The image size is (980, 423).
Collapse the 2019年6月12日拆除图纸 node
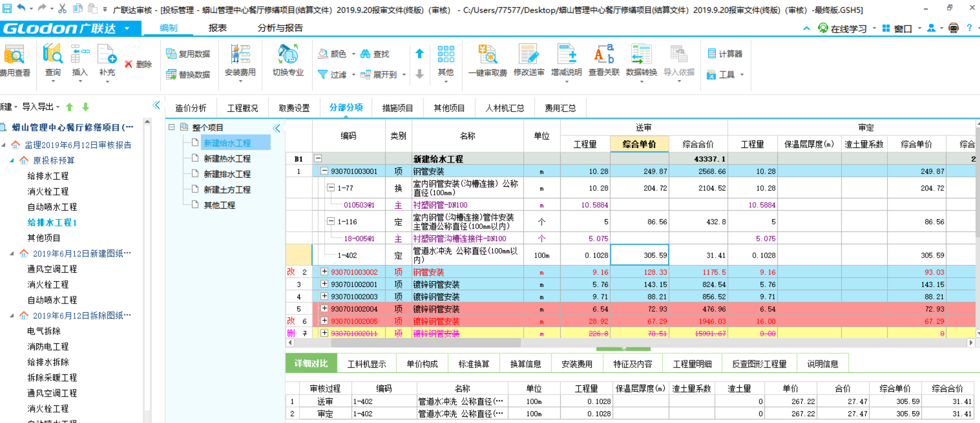(12, 315)
